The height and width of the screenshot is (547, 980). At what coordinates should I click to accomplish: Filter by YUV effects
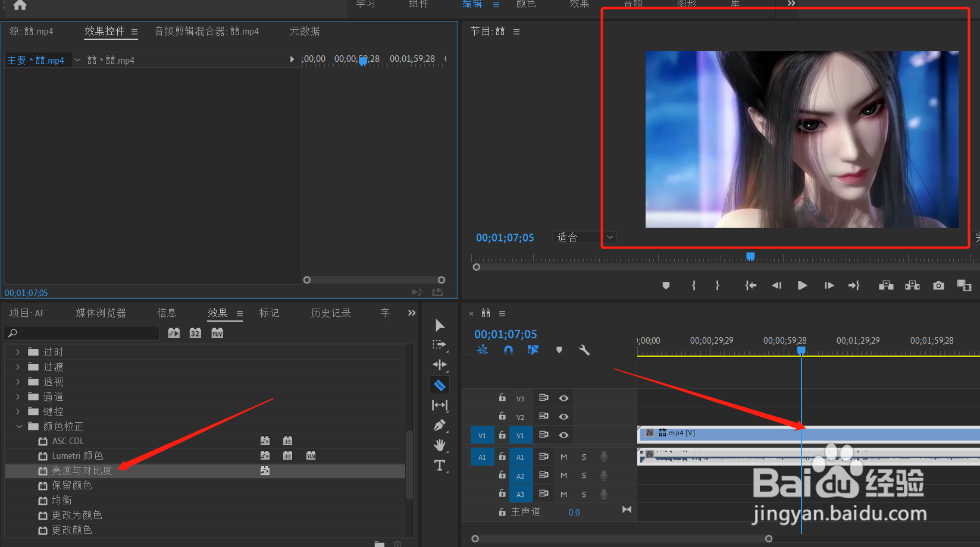[217, 333]
